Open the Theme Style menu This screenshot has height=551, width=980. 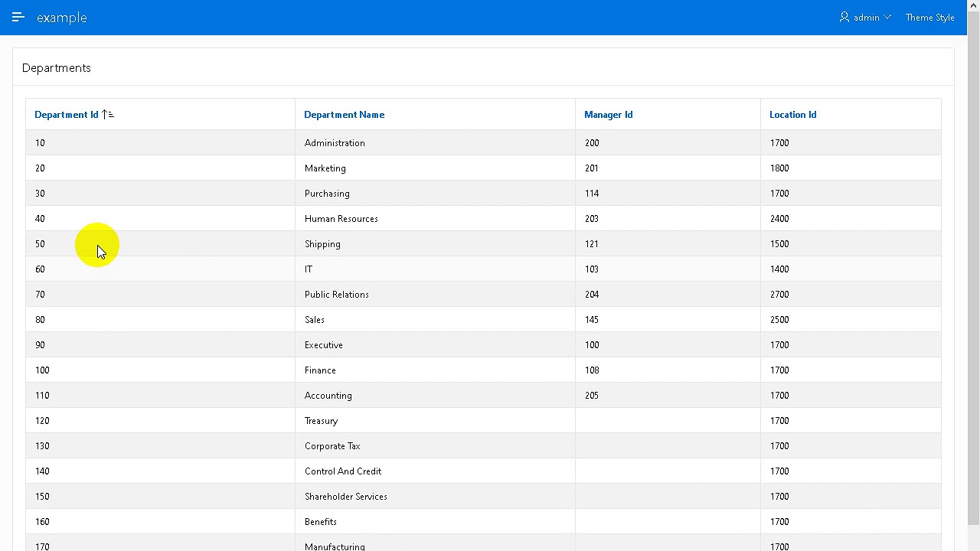click(x=929, y=18)
